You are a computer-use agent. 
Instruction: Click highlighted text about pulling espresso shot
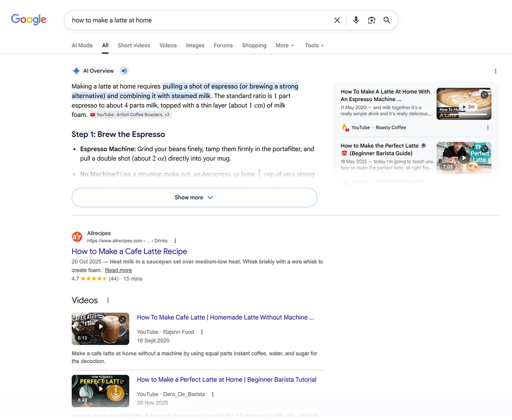[x=185, y=91]
